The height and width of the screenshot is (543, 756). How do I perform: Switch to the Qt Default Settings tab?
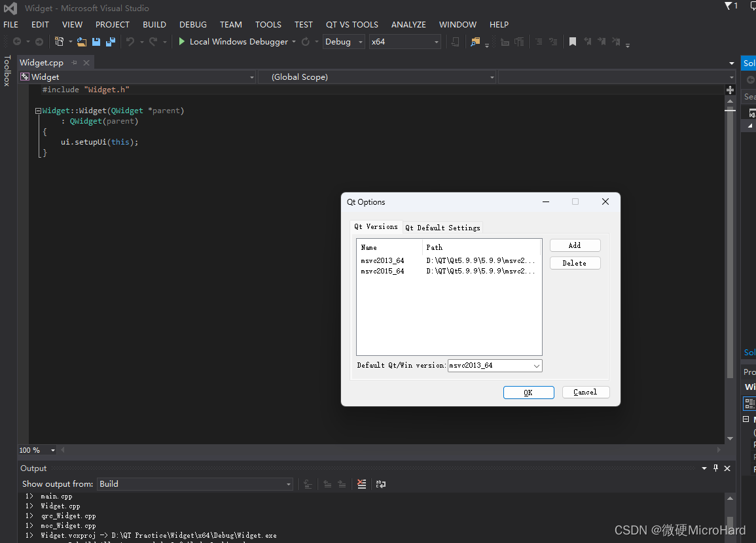click(x=443, y=227)
